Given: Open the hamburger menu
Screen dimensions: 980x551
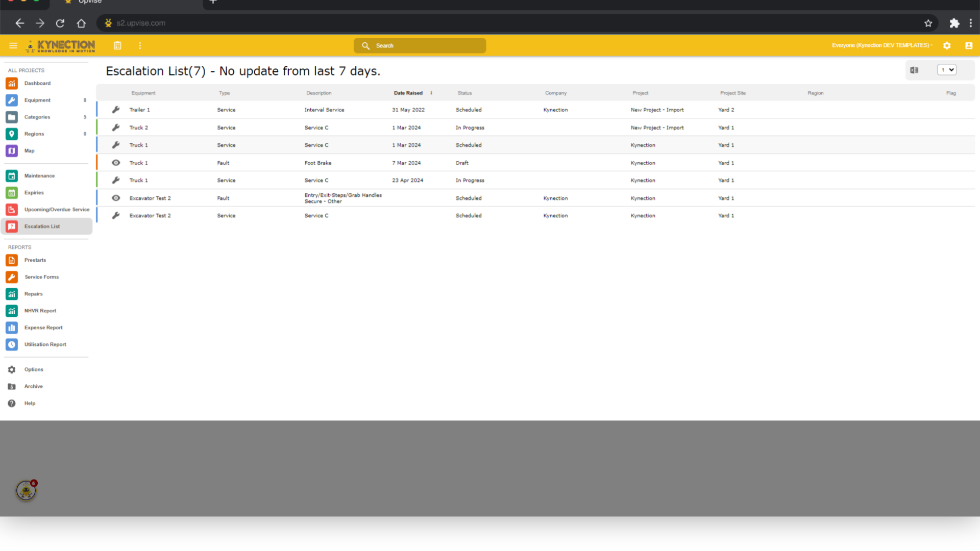Looking at the screenshot, I should [13, 45].
